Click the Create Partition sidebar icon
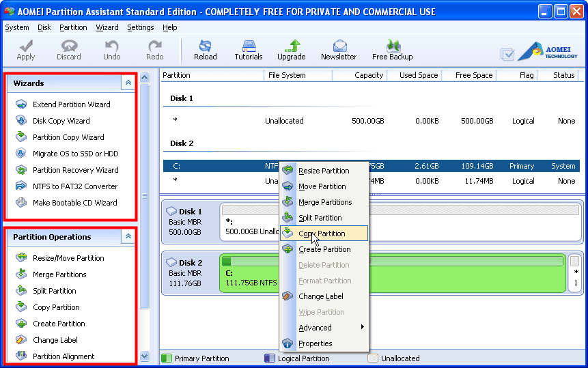This screenshot has height=368, width=588. [x=21, y=323]
